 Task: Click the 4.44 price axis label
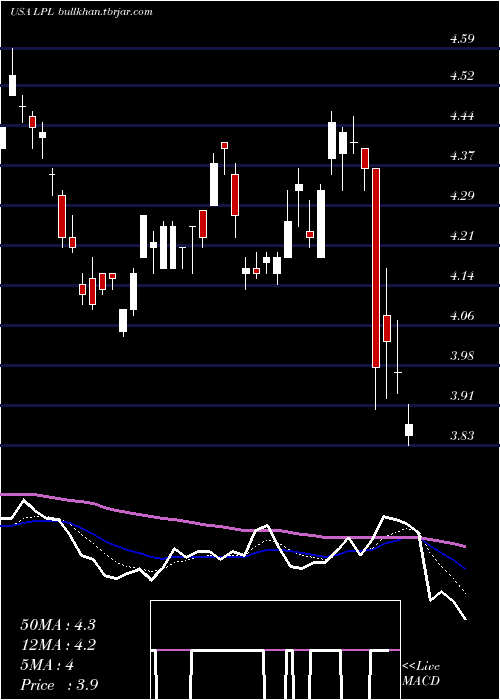(462, 116)
